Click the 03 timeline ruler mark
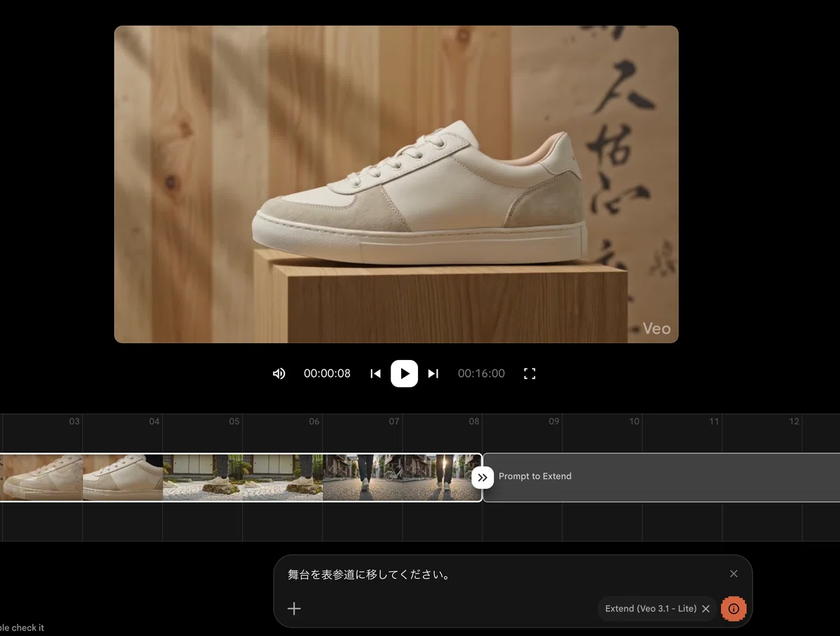This screenshot has width=840, height=636. pos(74,421)
